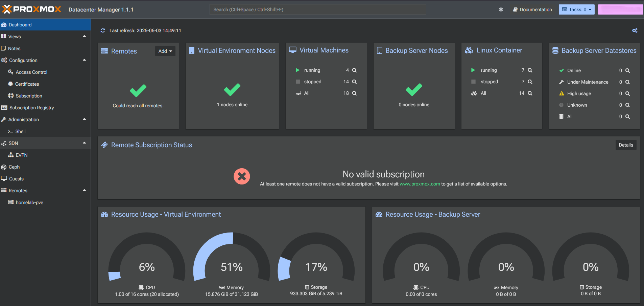The width and height of the screenshot is (644, 306).
Task: Click the Remotes panel server header icon
Action: [104, 51]
